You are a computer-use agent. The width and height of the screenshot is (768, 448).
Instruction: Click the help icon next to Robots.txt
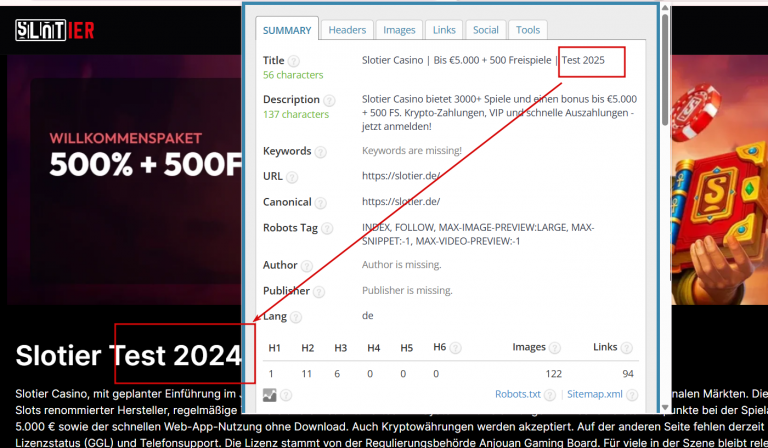pyautogui.click(x=550, y=395)
